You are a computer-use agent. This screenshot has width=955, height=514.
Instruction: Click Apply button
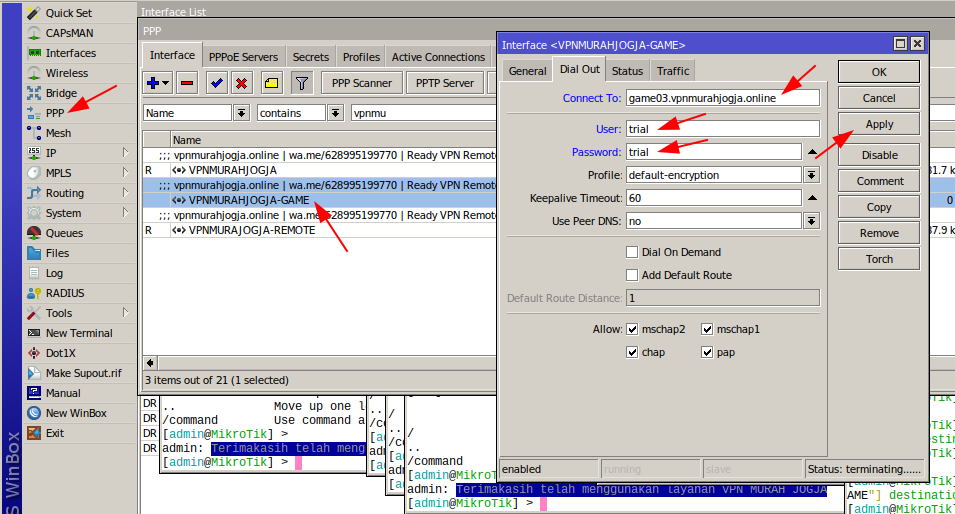pos(879,124)
